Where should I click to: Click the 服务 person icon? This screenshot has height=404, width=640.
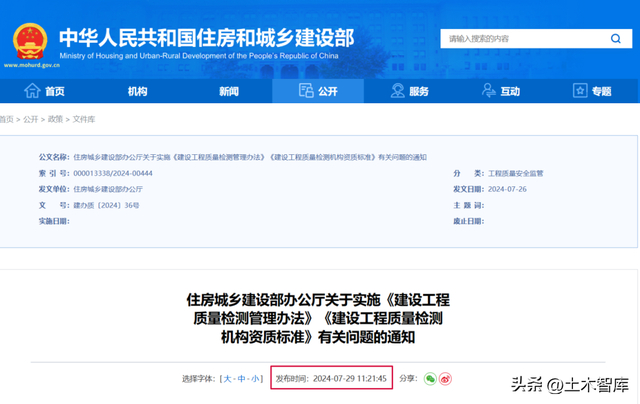coord(397,91)
